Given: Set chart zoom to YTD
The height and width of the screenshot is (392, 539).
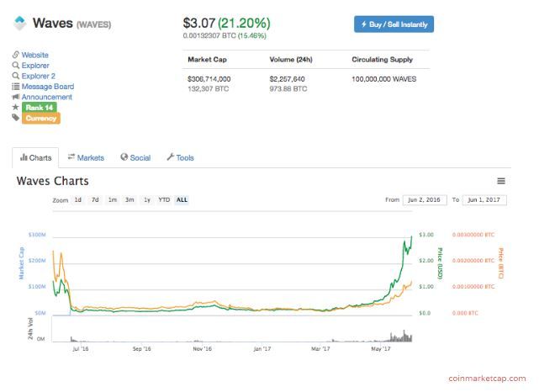Looking at the screenshot, I should tap(164, 199).
